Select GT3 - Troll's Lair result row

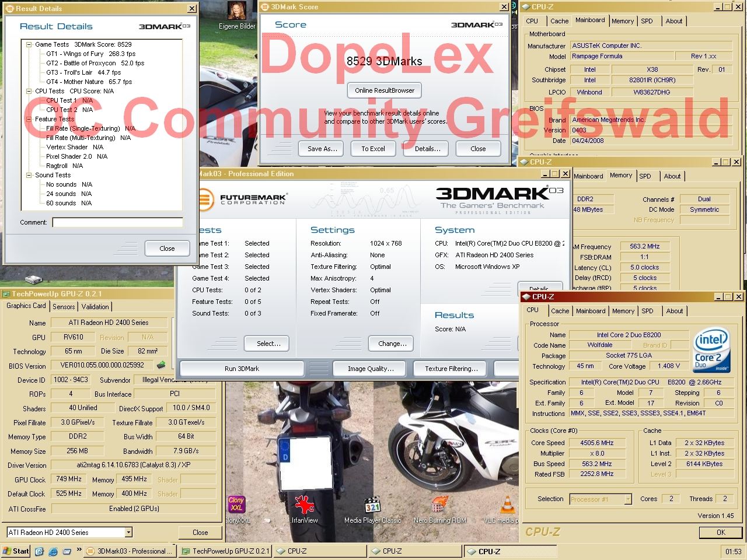click(x=83, y=72)
